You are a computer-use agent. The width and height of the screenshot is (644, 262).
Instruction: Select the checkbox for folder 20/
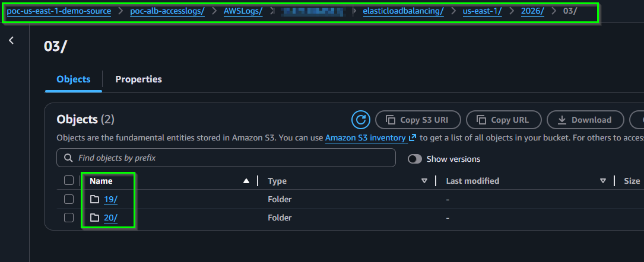[x=69, y=218]
